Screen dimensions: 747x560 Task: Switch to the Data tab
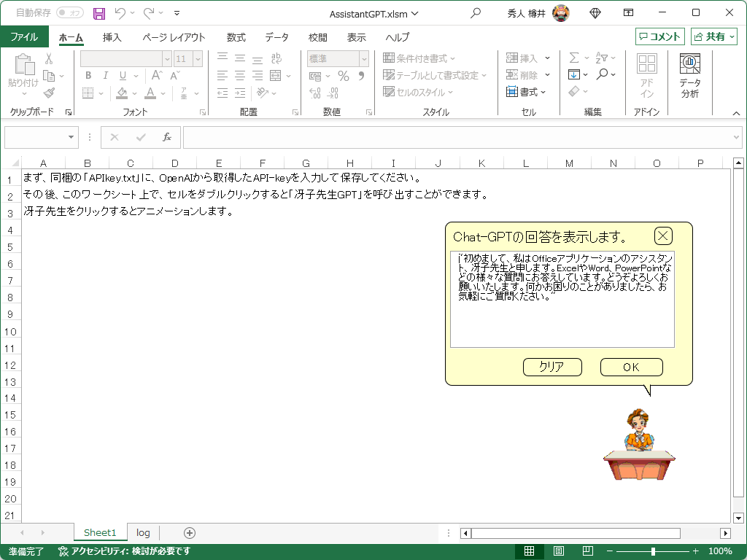coord(276,37)
